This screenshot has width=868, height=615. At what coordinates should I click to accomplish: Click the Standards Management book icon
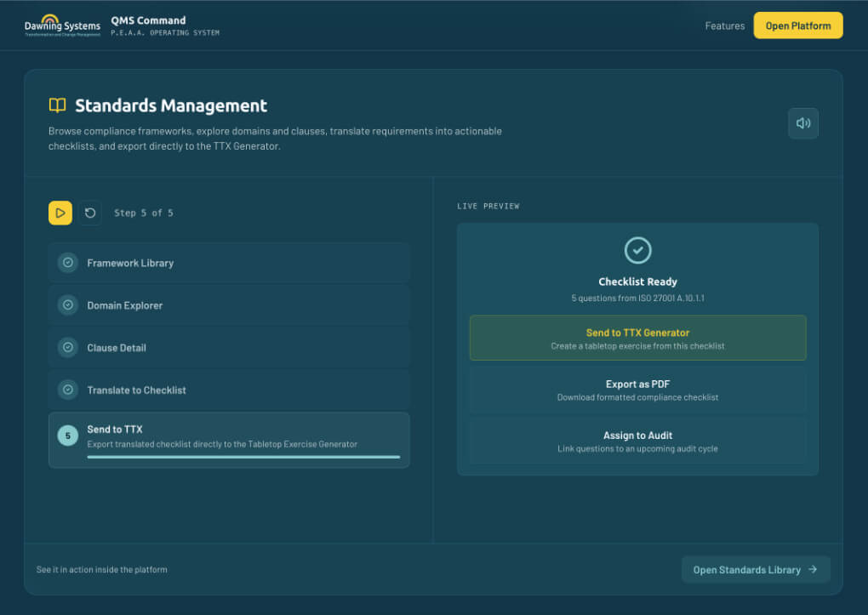pos(57,105)
